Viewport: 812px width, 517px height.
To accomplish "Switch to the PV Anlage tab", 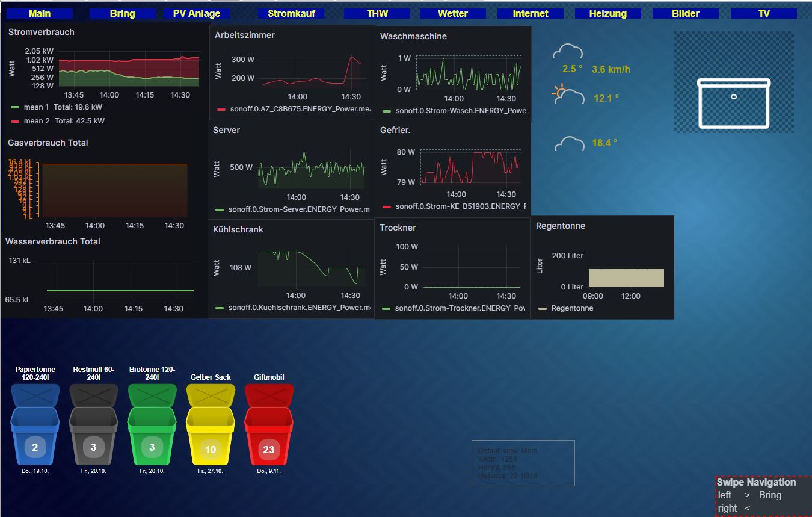I will tap(197, 13).
